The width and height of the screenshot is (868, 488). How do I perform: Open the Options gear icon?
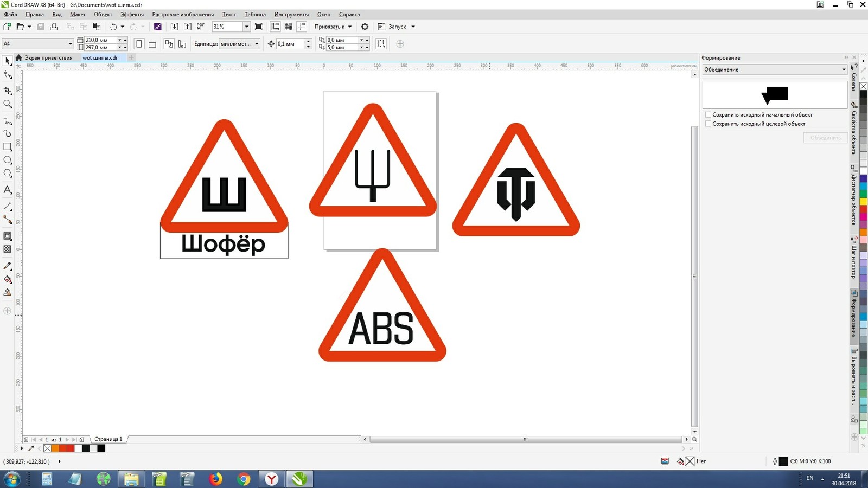click(x=365, y=27)
